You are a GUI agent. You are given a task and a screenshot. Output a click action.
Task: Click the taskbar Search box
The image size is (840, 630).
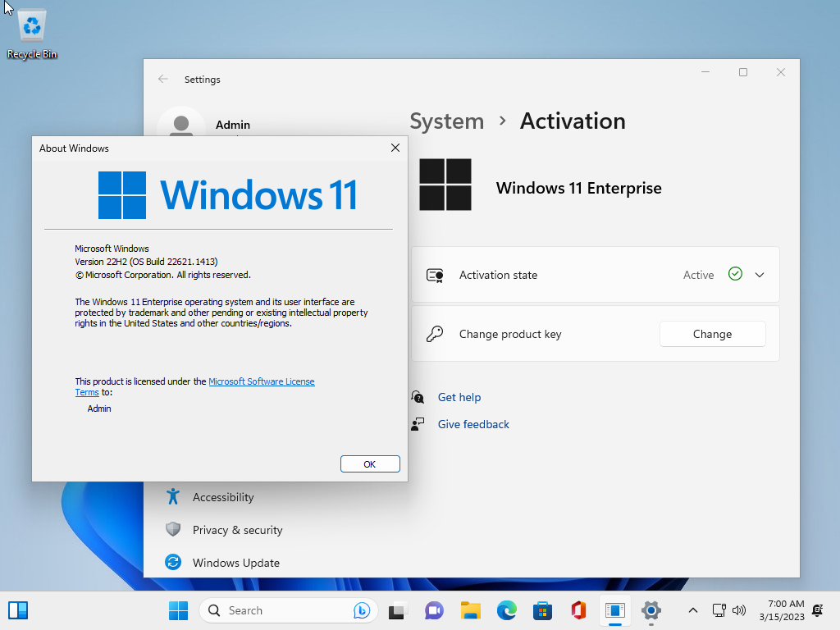click(x=288, y=610)
